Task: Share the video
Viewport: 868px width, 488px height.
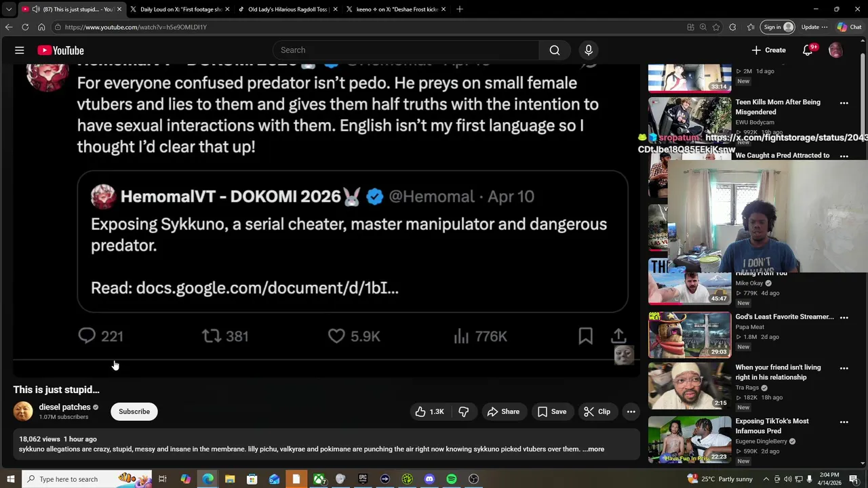Action: pos(503,411)
